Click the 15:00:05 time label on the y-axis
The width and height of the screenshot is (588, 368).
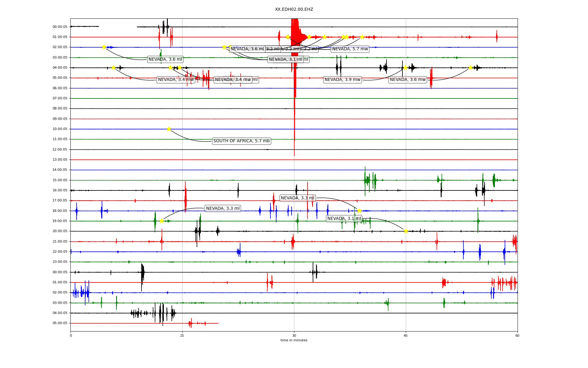click(60, 180)
